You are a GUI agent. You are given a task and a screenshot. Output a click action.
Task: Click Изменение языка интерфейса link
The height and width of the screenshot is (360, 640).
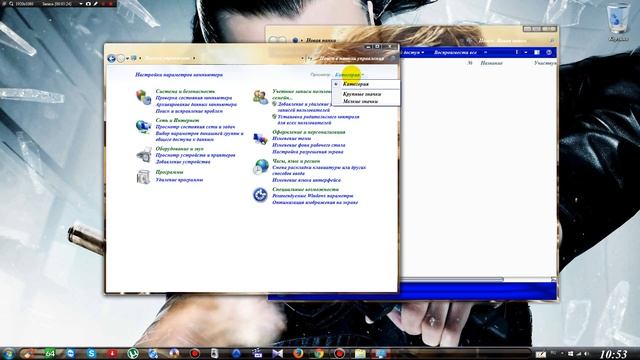tap(306, 180)
